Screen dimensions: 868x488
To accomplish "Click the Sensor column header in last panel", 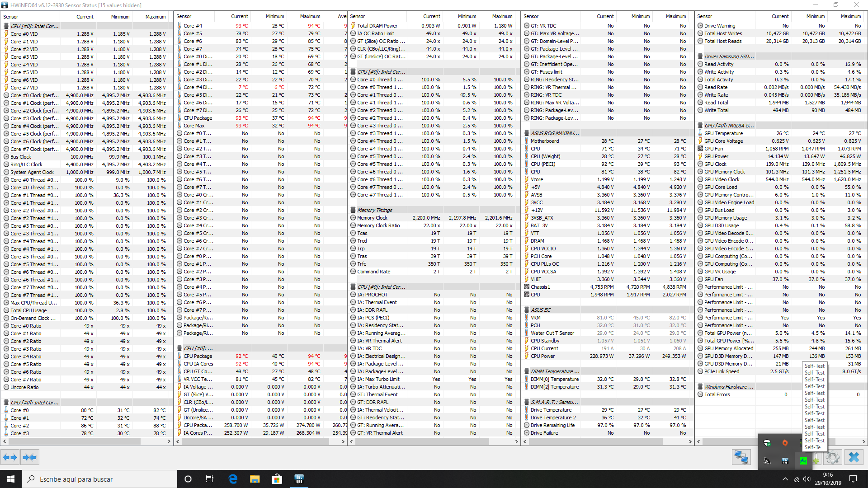I will pyautogui.click(x=704, y=16).
